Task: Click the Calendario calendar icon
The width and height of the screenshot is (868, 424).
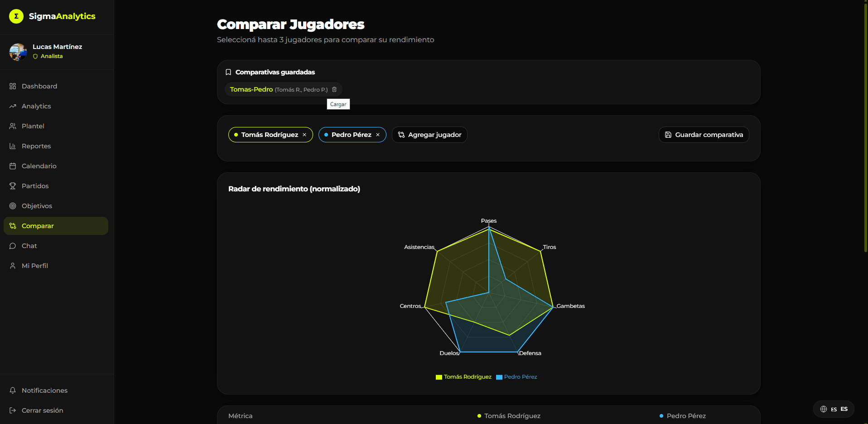Action: pyautogui.click(x=13, y=166)
